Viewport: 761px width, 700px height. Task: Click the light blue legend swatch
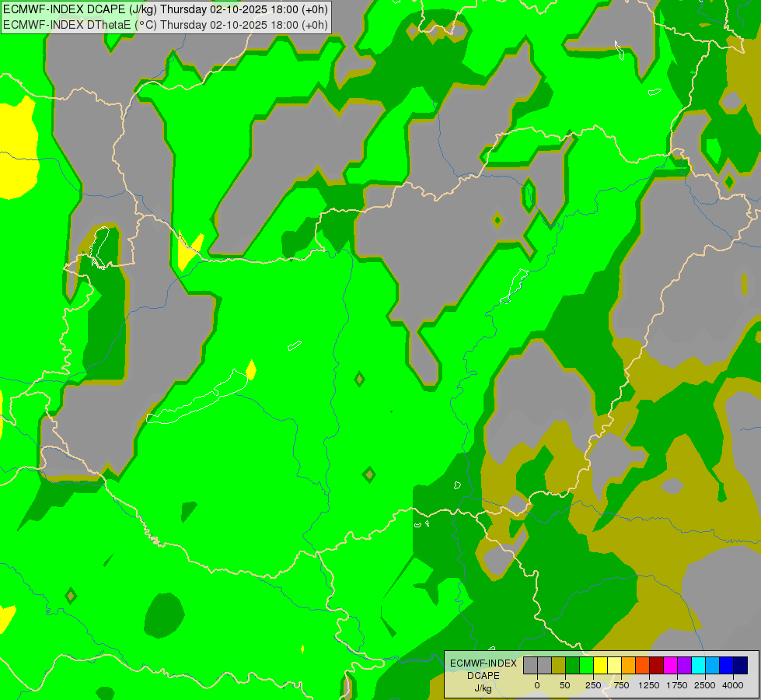(x=713, y=665)
